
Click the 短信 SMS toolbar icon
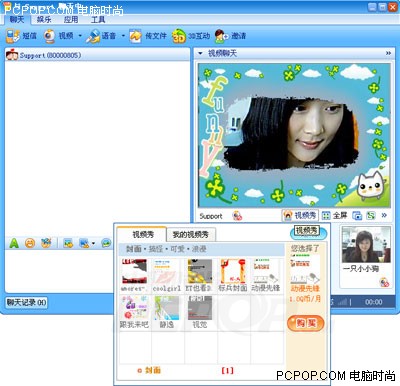pyautogui.click(x=13, y=36)
